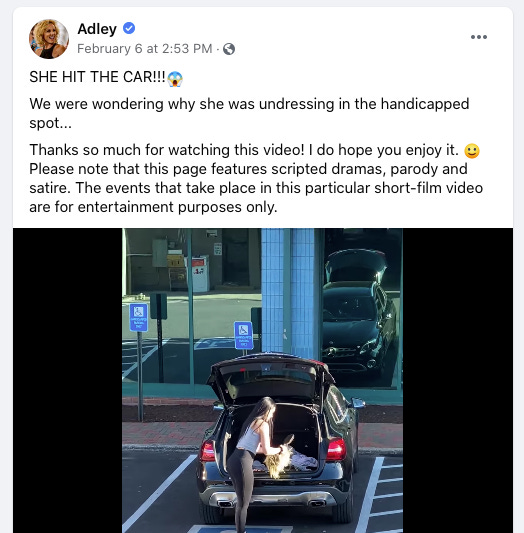The height and width of the screenshot is (533, 524).
Task: Click the blue verified badge icon
Action: point(129,28)
